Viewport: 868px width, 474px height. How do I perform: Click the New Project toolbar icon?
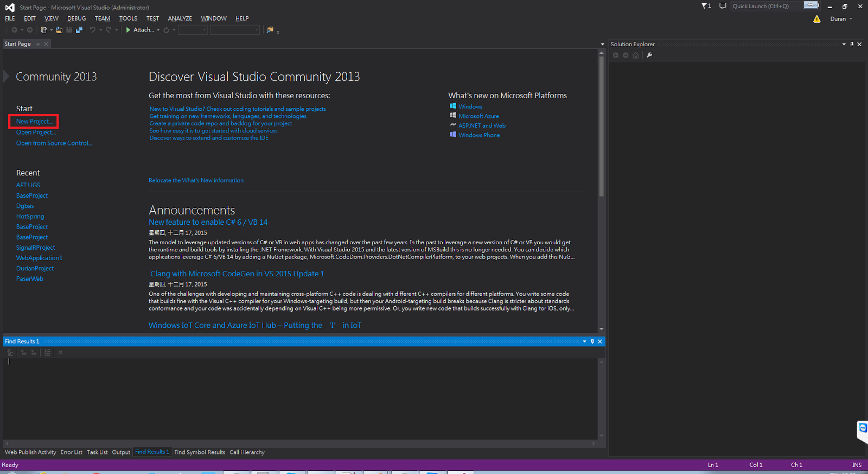[x=44, y=30]
